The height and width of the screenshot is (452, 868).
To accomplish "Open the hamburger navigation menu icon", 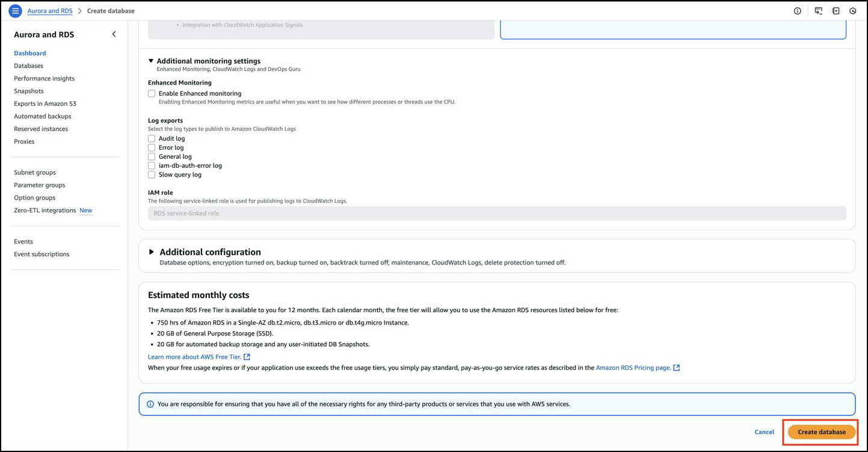I will (15, 11).
